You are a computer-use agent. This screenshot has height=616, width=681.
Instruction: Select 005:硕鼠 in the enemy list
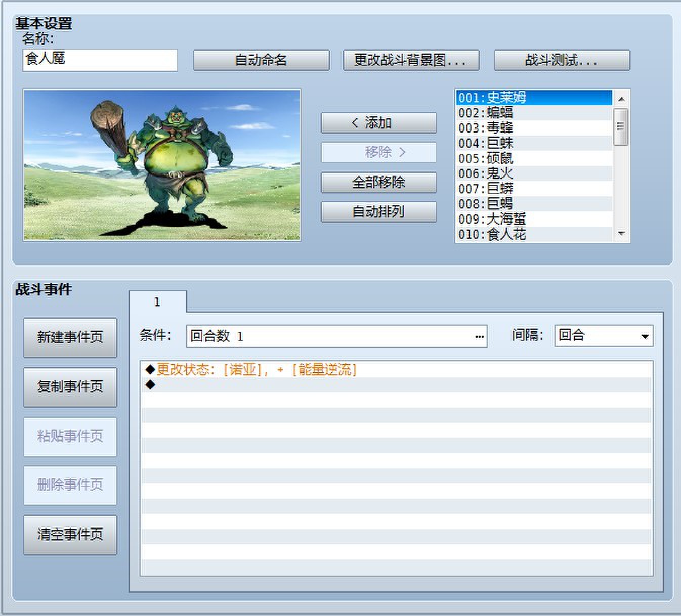[534, 158]
